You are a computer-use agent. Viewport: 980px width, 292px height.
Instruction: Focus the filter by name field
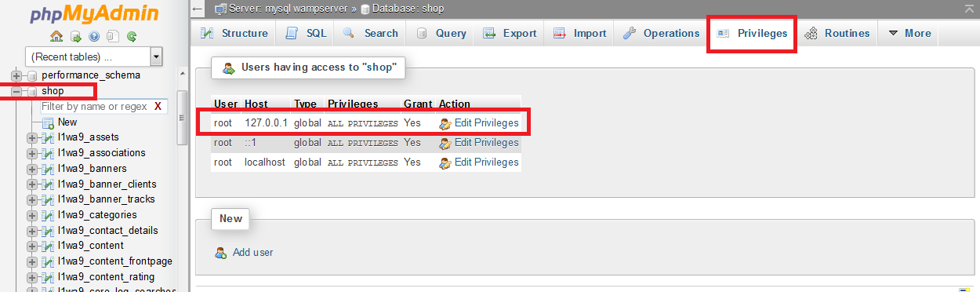(x=95, y=106)
